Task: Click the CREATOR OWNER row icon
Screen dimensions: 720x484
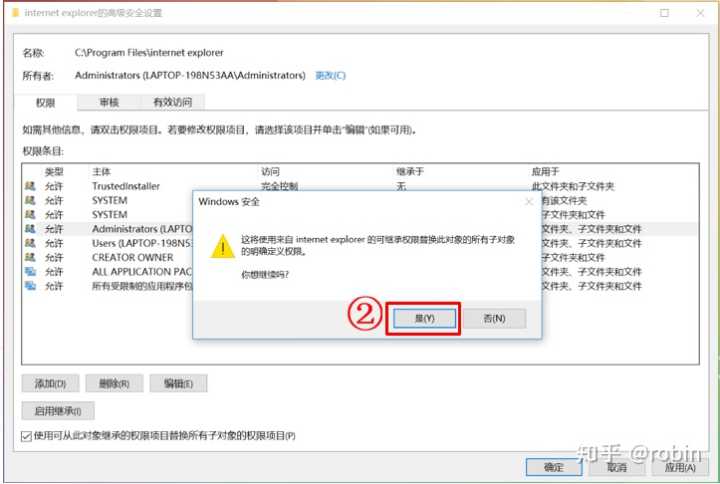Action: [x=30, y=257]
